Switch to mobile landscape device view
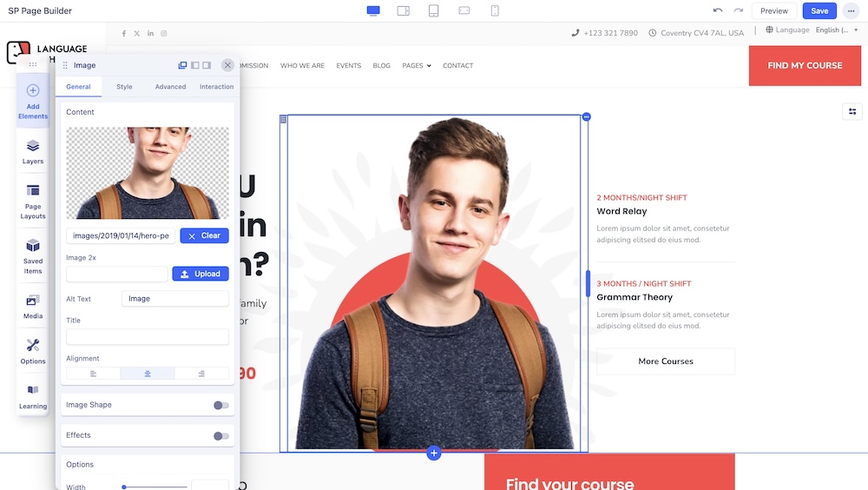The image size is (868, 490). tap(464, 10)
